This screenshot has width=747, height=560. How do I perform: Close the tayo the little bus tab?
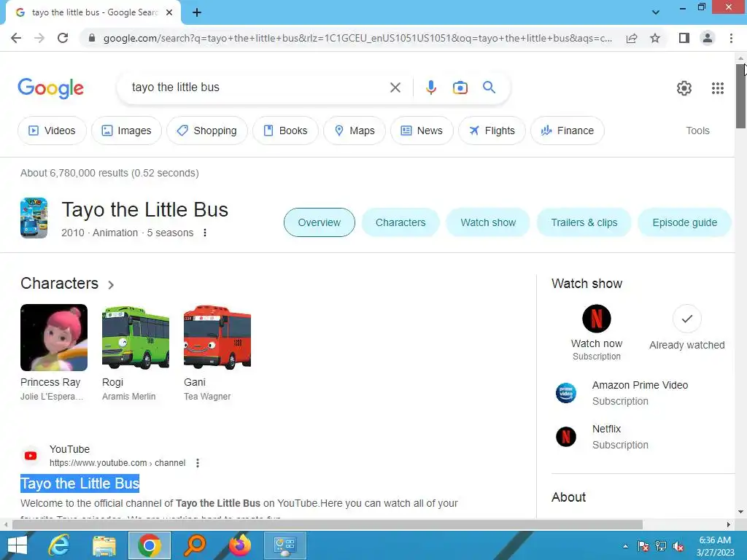point(169,12)
